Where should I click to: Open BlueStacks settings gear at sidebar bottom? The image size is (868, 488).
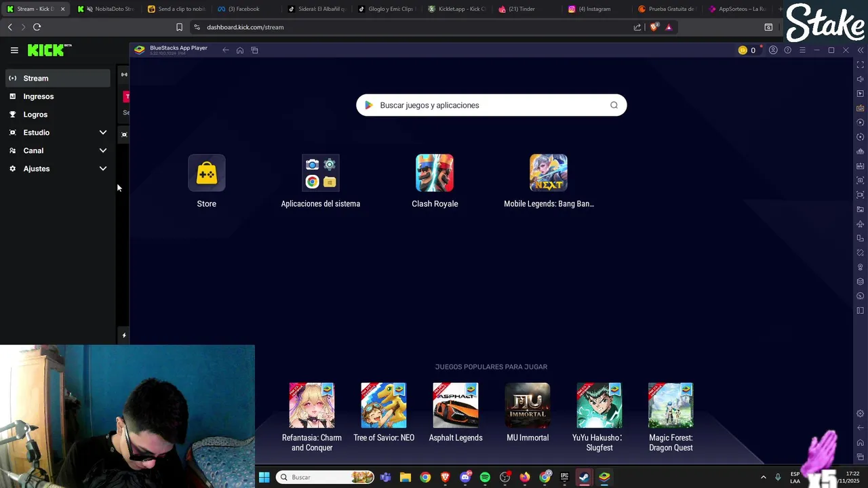(861, 413)
